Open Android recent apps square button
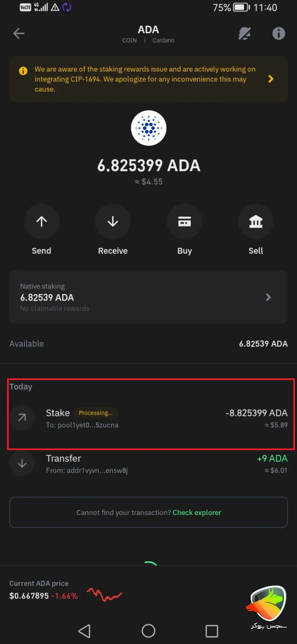This screenshot has height=644, width=297. (x=212, y=631)
